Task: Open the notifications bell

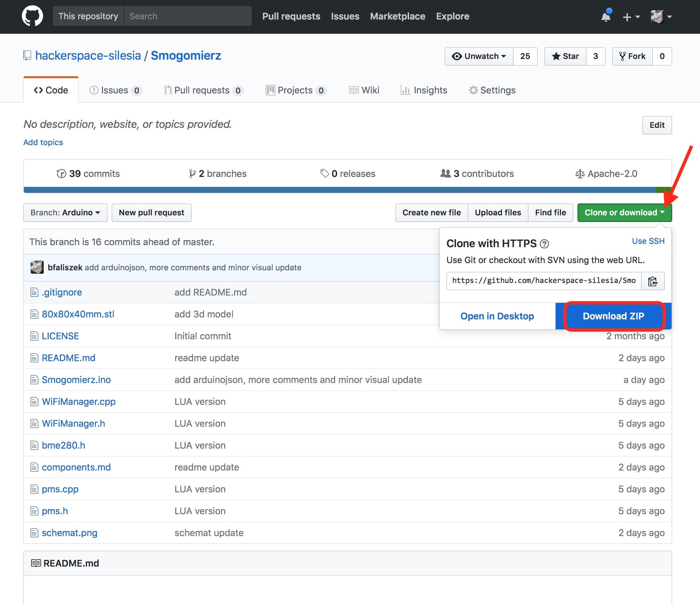Action: 606,17
